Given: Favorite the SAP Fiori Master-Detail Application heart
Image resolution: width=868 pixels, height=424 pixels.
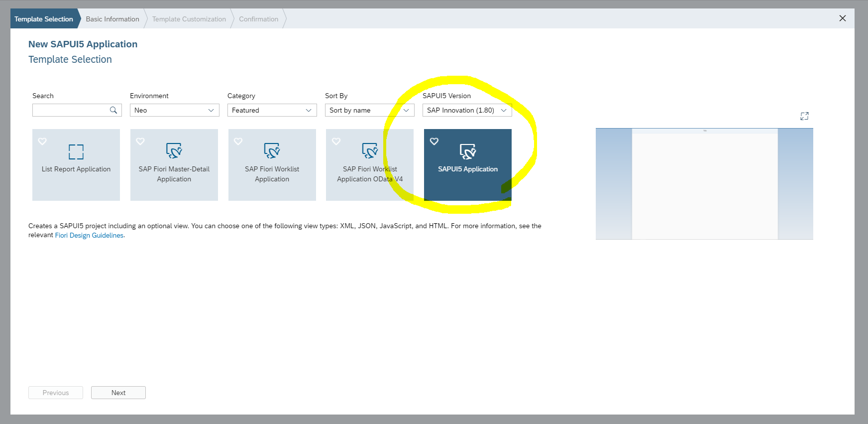Looking at the screenshot, I should pyautogui.click(x=140, y=141).
